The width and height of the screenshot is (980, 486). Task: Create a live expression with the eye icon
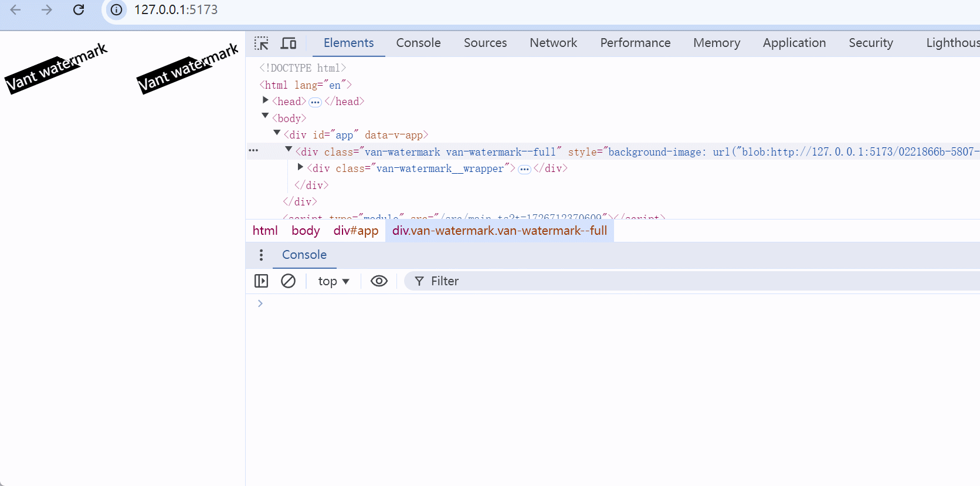379,281
